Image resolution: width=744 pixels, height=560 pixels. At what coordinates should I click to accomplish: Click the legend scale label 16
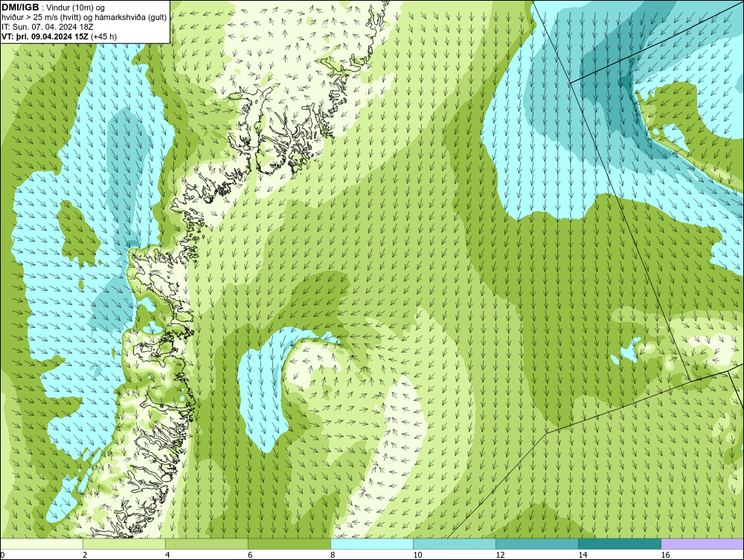click(665, 555)
